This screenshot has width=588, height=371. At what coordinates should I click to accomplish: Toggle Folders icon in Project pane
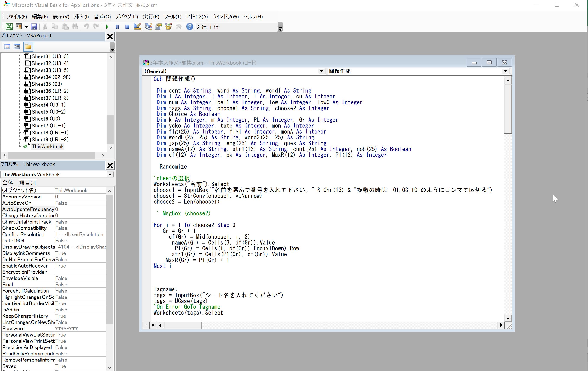pos(28,47)
